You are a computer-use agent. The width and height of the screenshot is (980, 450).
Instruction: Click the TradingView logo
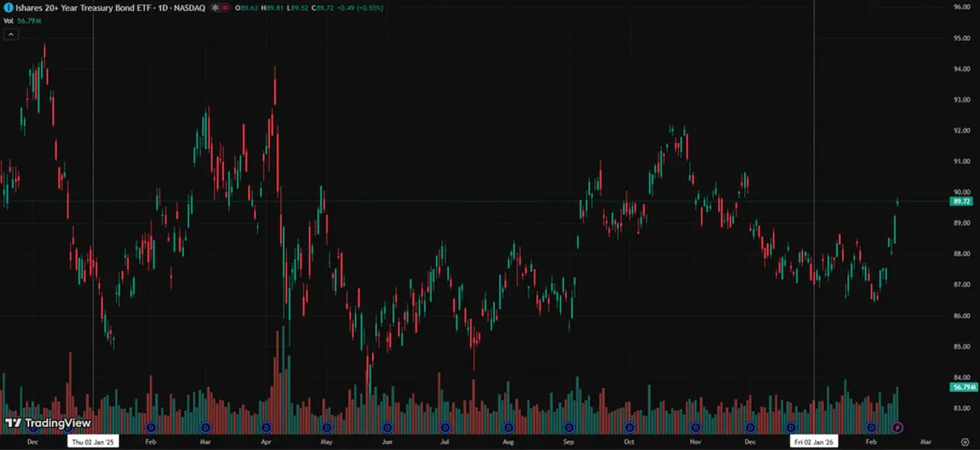48,423
